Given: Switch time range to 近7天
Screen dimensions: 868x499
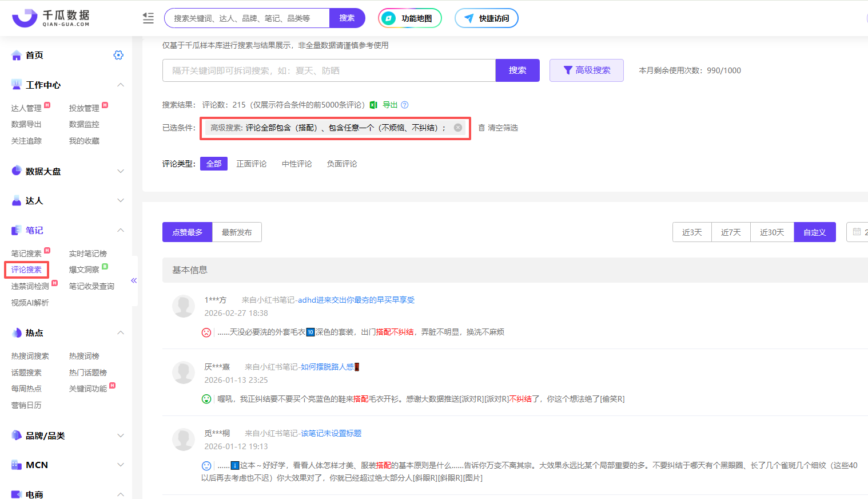Looking at the screenshot, I should pos(731,232).
